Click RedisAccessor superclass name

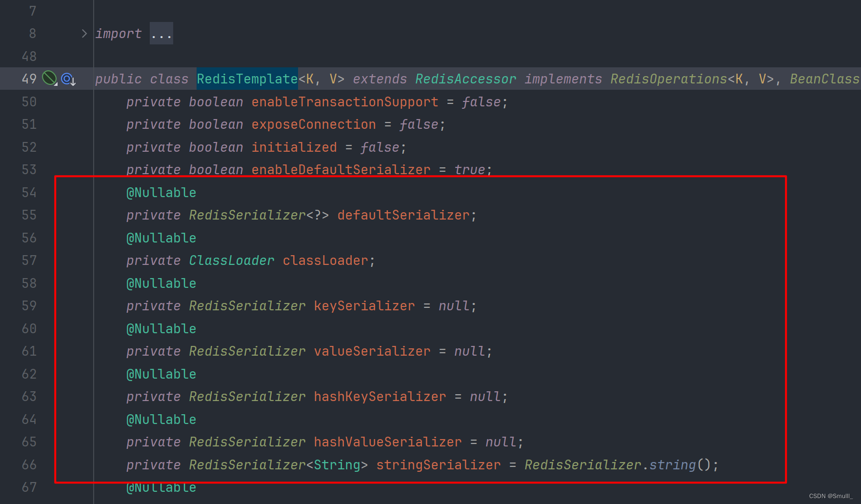[466, 79]
